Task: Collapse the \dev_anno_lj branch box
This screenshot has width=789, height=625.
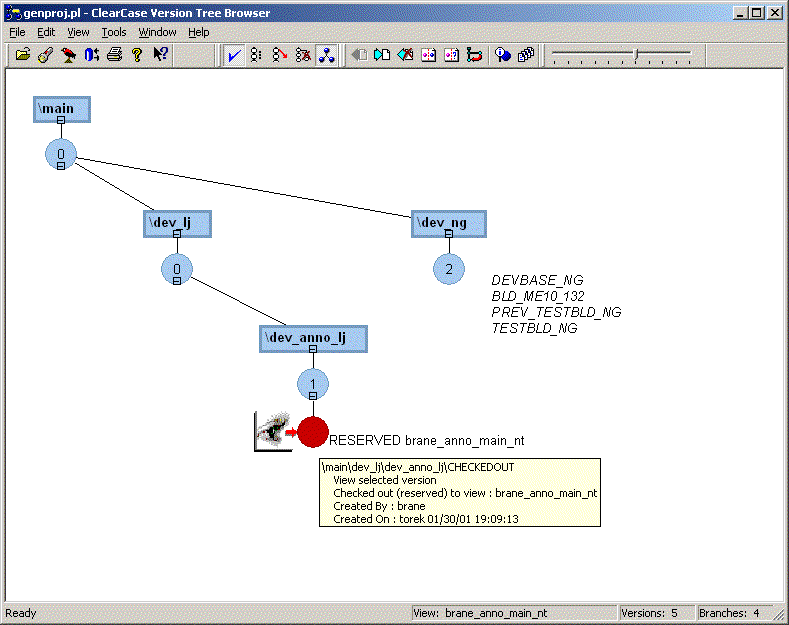Action: coord(313,349)
